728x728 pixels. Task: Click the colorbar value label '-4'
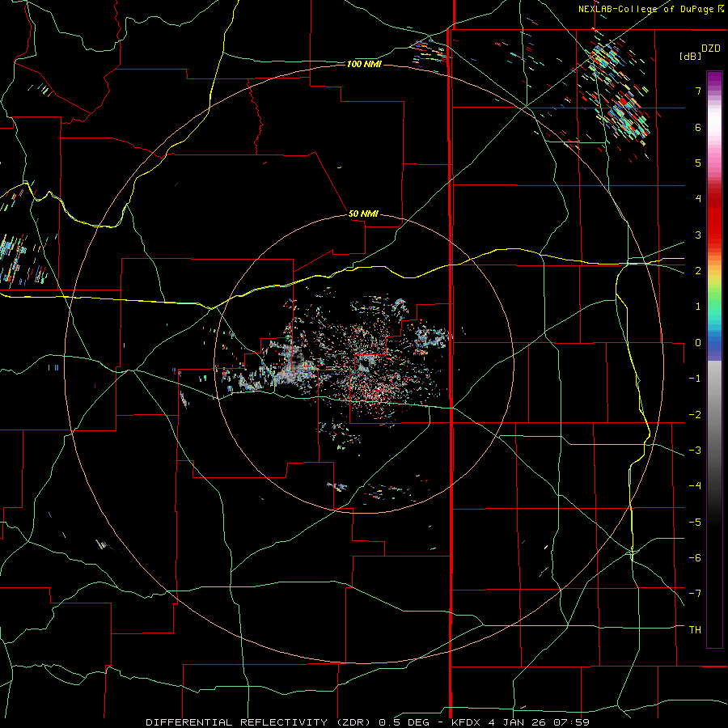[695, 486]
